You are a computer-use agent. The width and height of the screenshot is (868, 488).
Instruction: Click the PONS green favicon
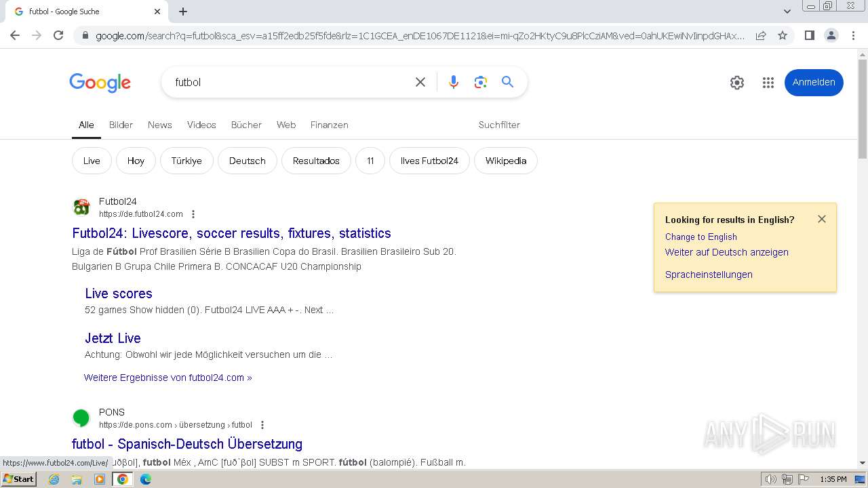coord(81,418)
